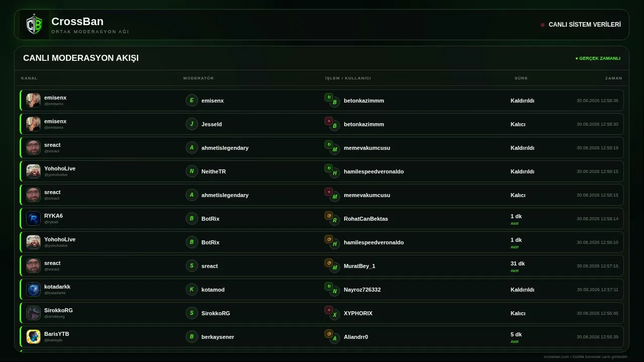Click the orange timeout icon beside RohatCanBektas

329,216
